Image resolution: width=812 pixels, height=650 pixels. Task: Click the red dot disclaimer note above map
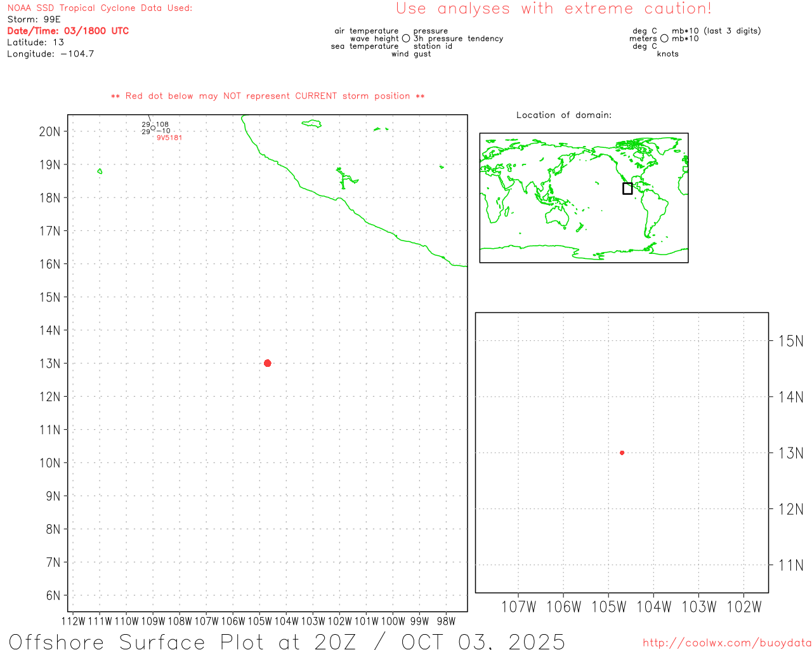[x=268, y=96]
